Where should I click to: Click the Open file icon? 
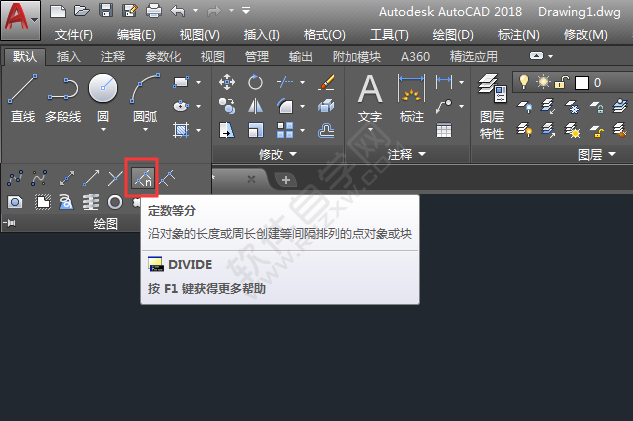(x=82, y=11)
